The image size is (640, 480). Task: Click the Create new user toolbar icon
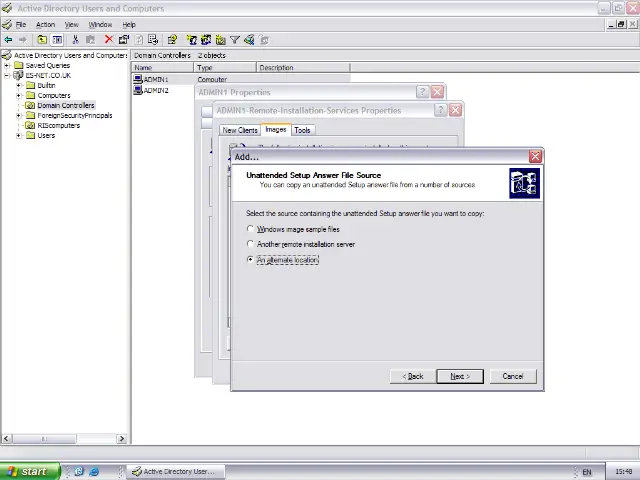click(191, 40)
